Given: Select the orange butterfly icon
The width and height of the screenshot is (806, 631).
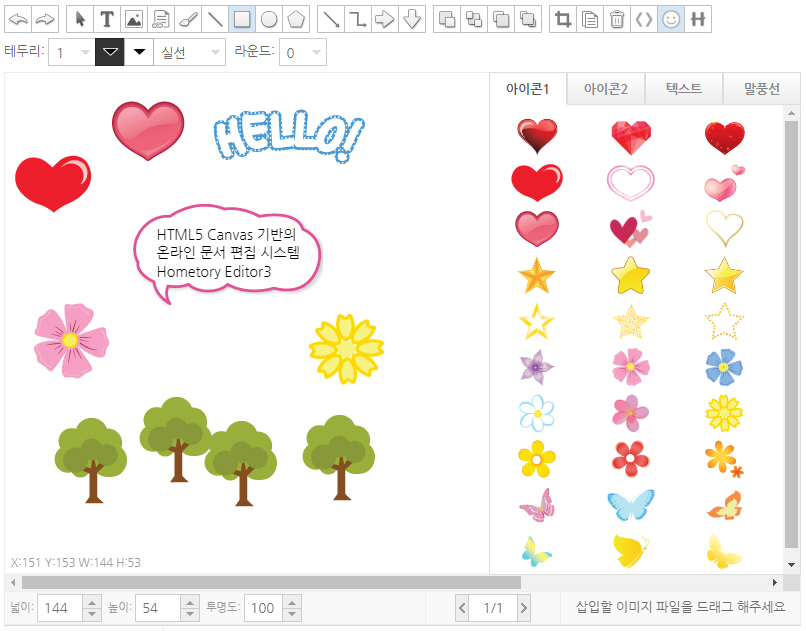Looking at the screenshot, I should tap(724, 505).
